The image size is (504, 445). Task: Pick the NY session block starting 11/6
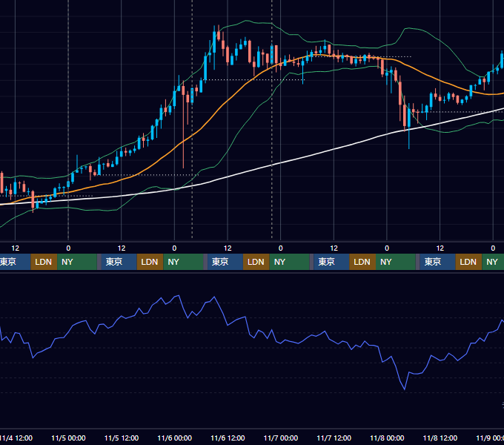click(x=289, y=262)
